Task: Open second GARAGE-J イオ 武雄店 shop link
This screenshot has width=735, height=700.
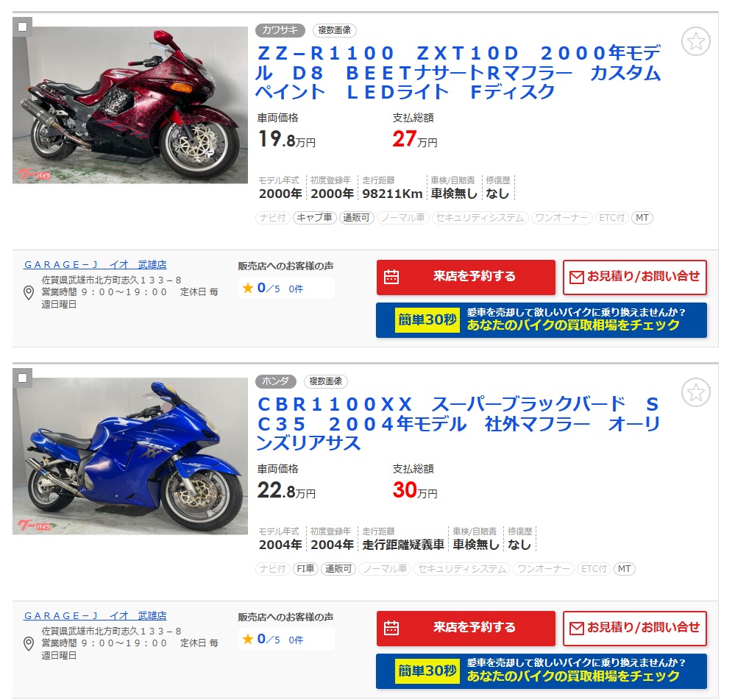Action: (95, 615)
